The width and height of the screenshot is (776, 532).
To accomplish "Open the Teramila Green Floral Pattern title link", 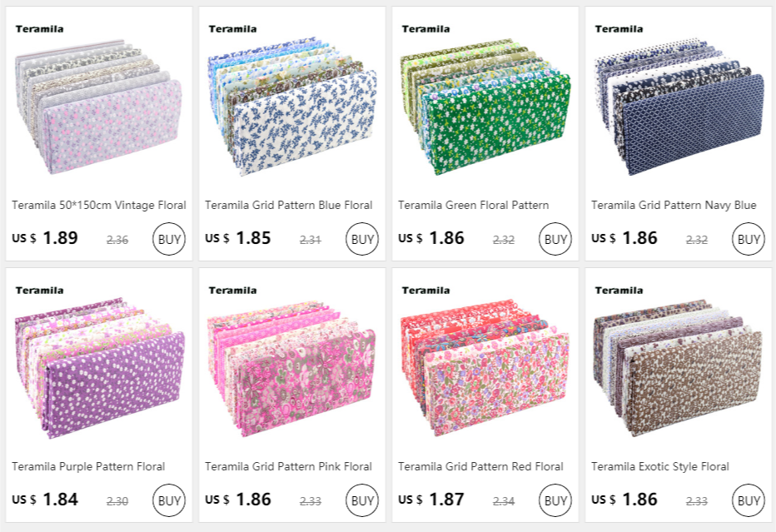I will pos(474,205).
